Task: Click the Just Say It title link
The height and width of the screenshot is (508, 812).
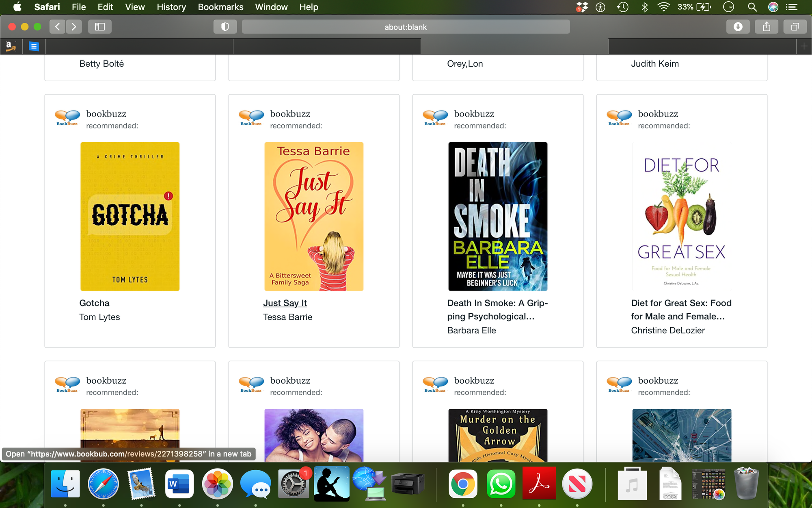Action: click(x=285, y=303)
